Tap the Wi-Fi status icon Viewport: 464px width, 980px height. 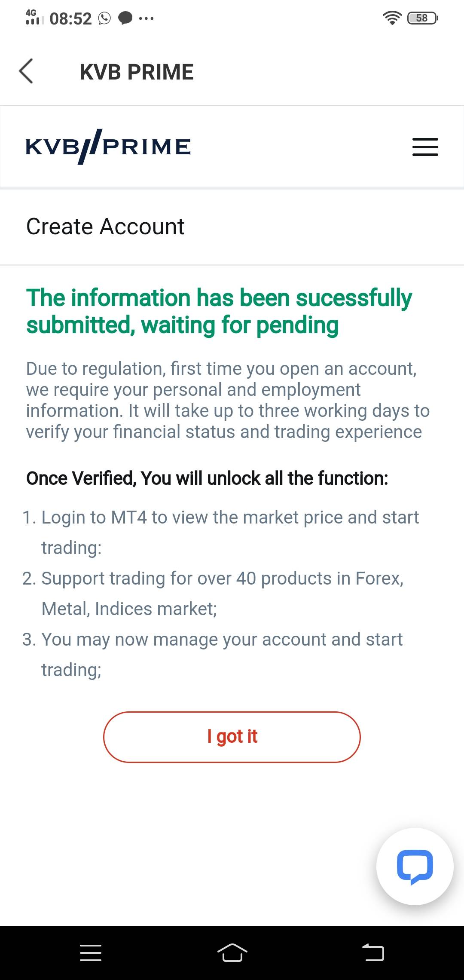(392, 18)
